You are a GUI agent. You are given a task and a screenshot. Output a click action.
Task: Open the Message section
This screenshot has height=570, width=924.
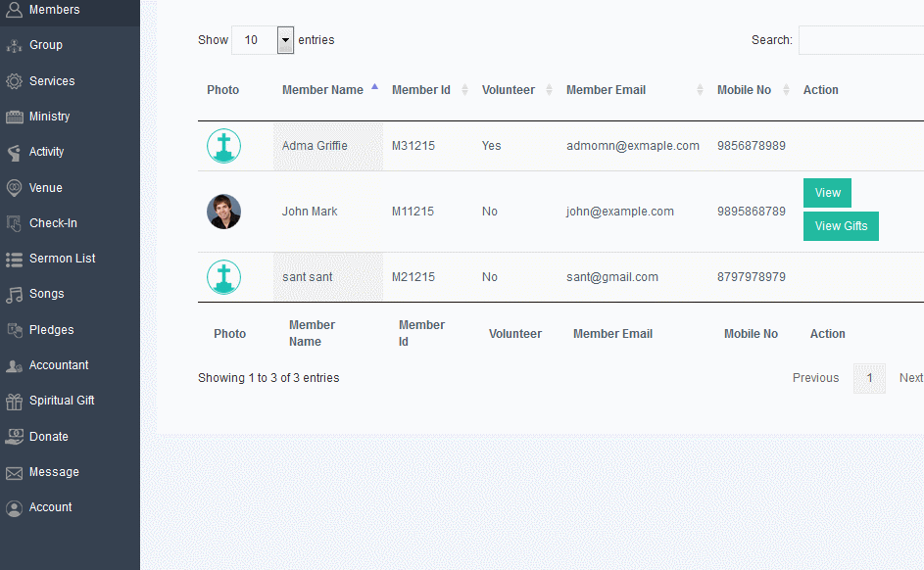[x=54, y=472]
